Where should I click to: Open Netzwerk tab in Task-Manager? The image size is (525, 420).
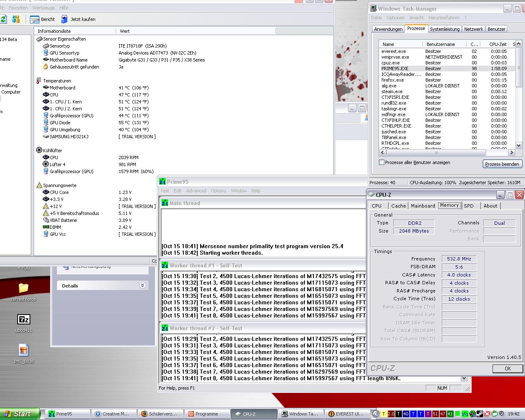(x=474, y=29)
